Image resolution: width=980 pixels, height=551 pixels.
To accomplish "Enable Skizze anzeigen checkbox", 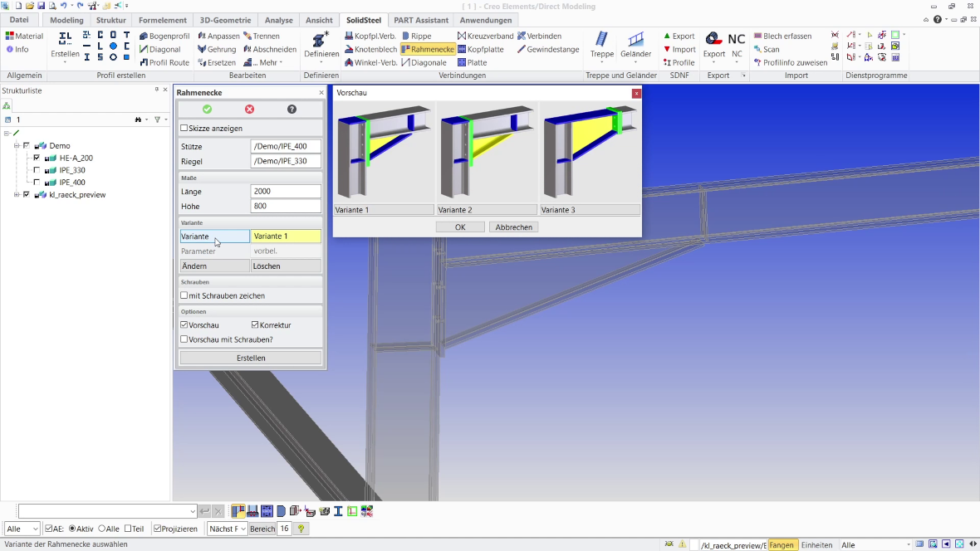I will [184, 128].
